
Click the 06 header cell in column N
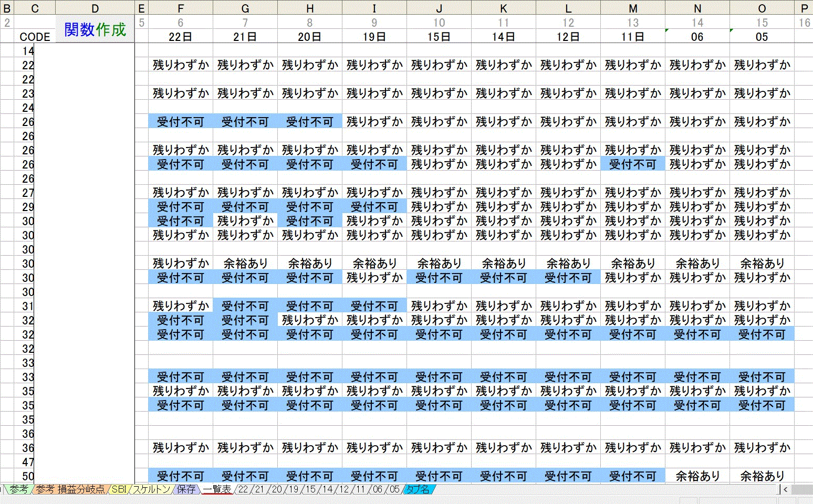pyautogui.click(x=697, y=37)
